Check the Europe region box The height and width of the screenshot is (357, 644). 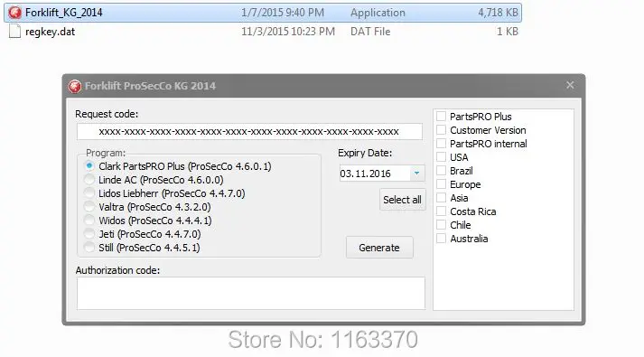coord(441,184)
